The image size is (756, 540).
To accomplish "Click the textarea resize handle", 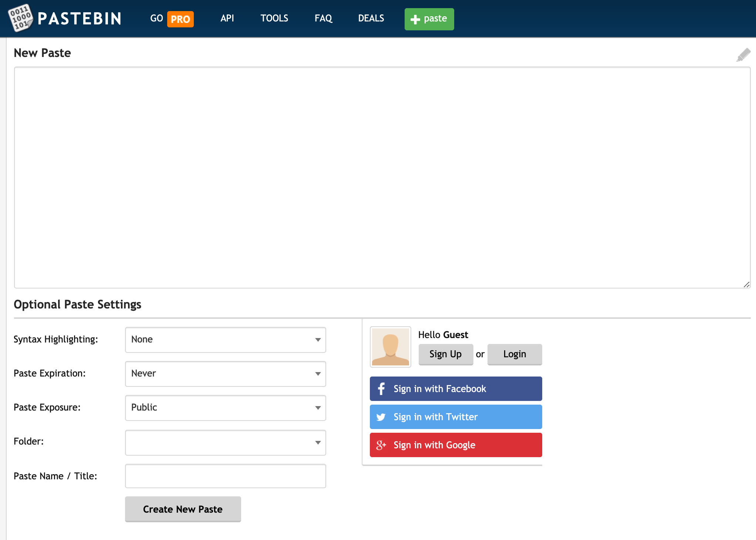I will [746, 284].
